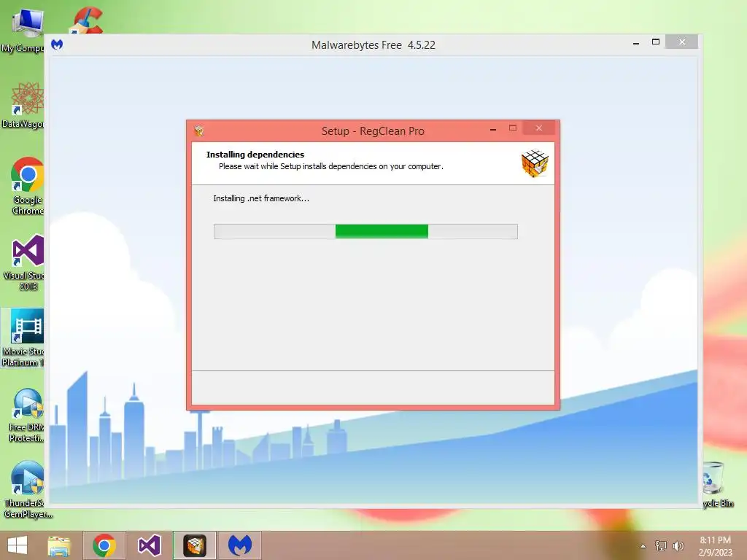
Task: Open ThunderSoft GemPlayer desktop shortcut
Action: [27, 491]
